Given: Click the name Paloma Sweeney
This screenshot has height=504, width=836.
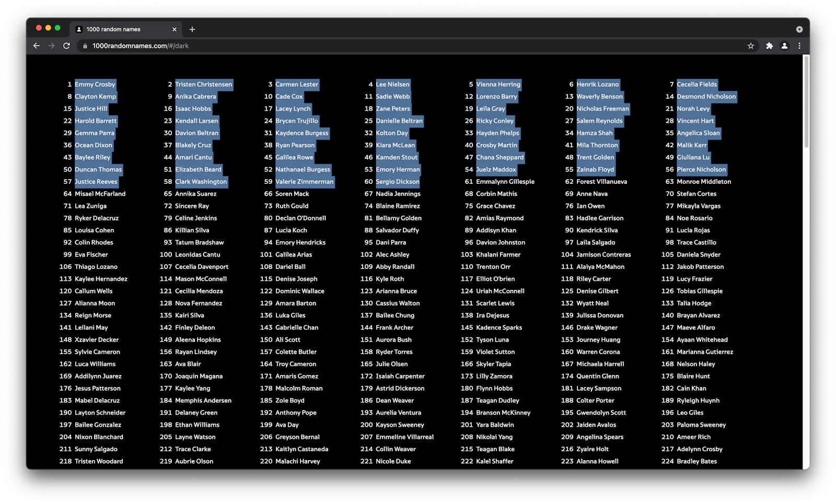Looking at the screenshot, I should pos(702,425).
